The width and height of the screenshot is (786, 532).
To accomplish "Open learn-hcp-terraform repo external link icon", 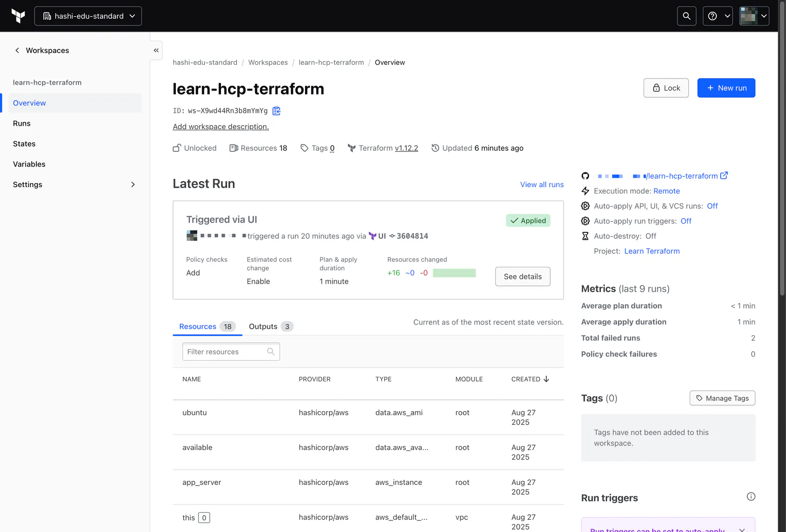I will 724,175.
